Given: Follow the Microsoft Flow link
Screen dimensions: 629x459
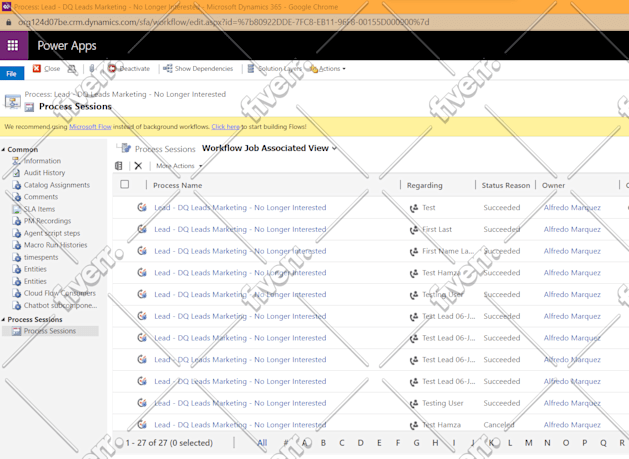Looking at the screenshot, I should point(90,127).
